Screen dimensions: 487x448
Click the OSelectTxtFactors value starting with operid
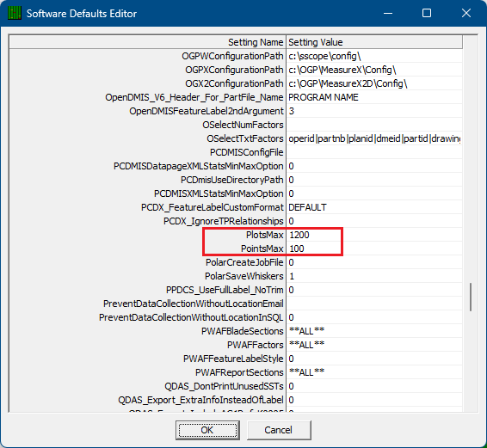(374, 138)
